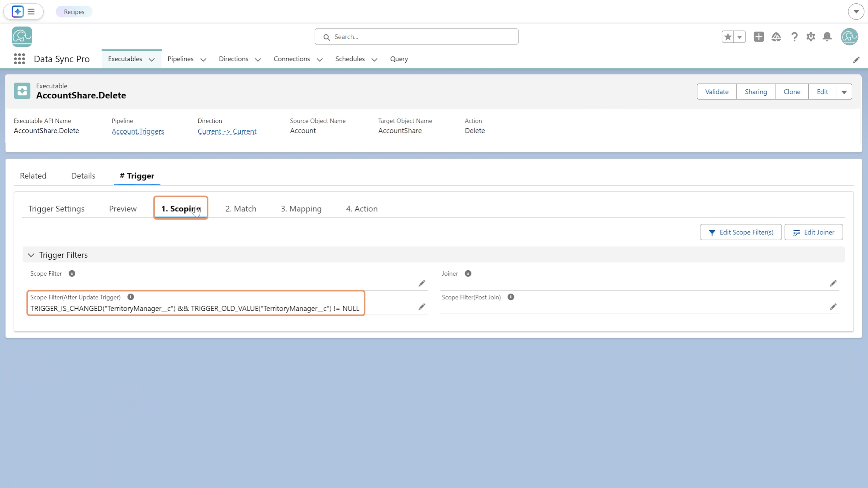
Task: Open the Pipelines navigation tab
Action: pyautogui.click(x=181, y=59)
